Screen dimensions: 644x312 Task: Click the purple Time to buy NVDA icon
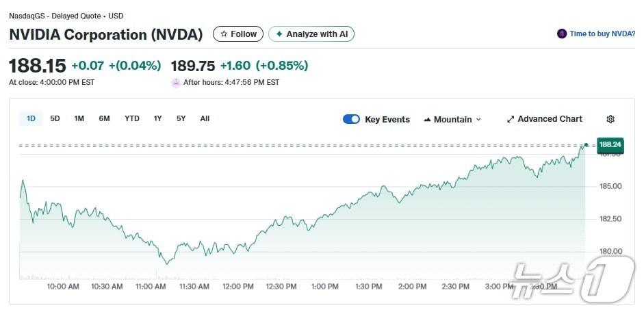click(562, 34)
